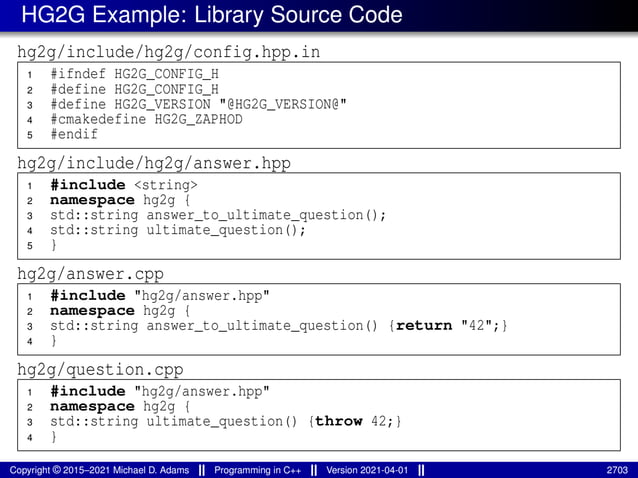Click the '#define HG2G_VERSION' line
Image resolution: width=638 pixels, height=478 pixels.
click(198, 104)
